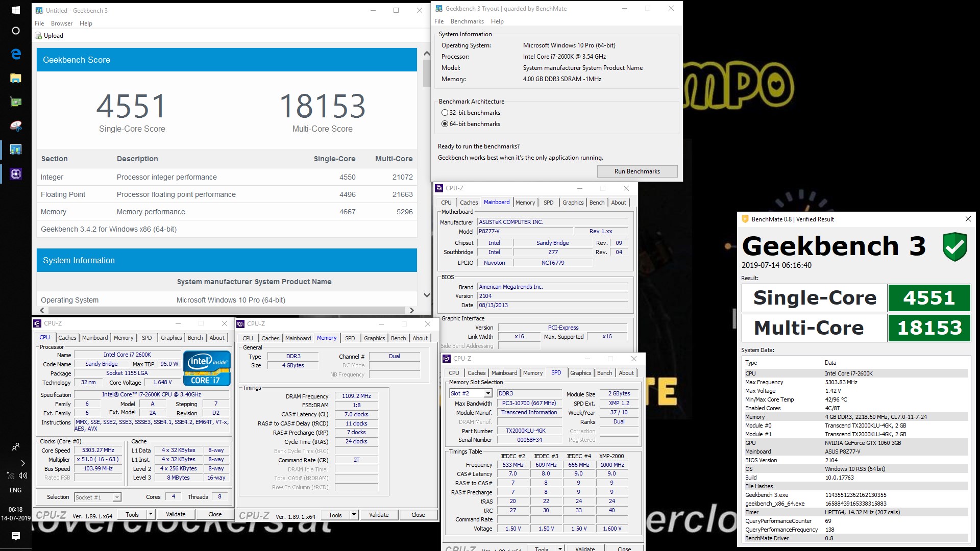Click the green verified shield in BenchMate
The width and height of the screenshot is (980, 551).
pyautogui.click(x=954, y=247)
